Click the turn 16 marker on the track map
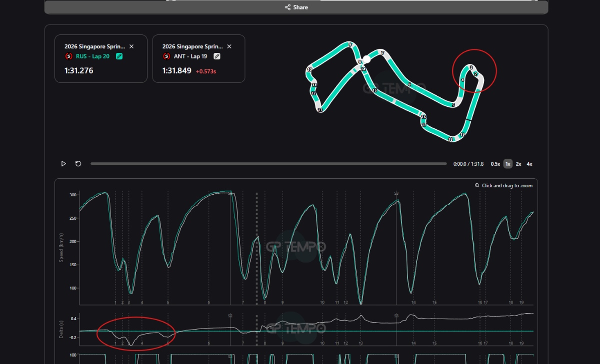The height and width of the screenshot is (364, 600). [x=423, y=117]
